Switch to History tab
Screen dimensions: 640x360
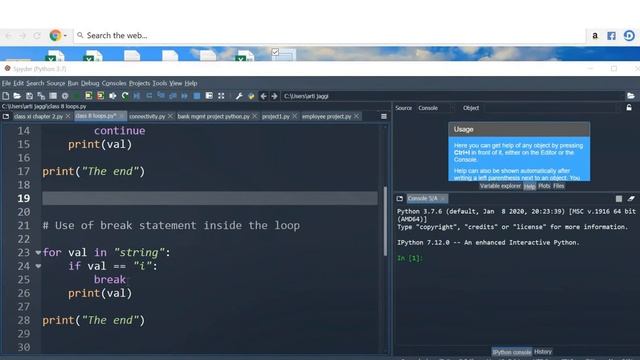point(543,351)
